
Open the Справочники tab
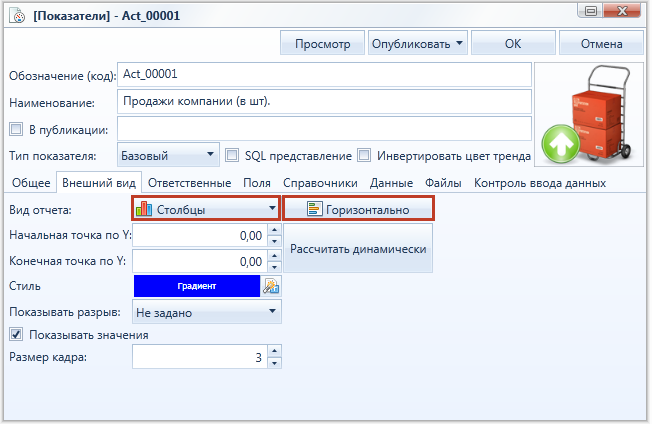(320, 183)
